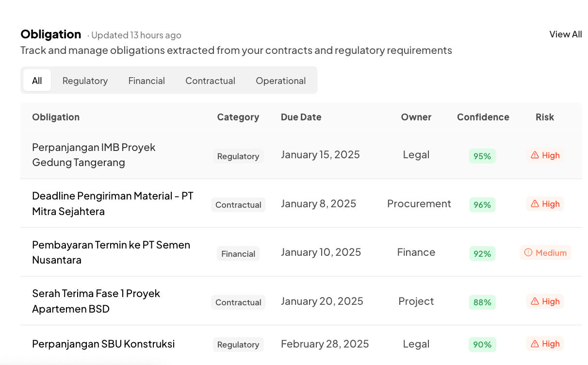This screenshot has height=365, width=588.
Task: Click the warning icon for Apartemen BSD row
Action: coord(535,301)
